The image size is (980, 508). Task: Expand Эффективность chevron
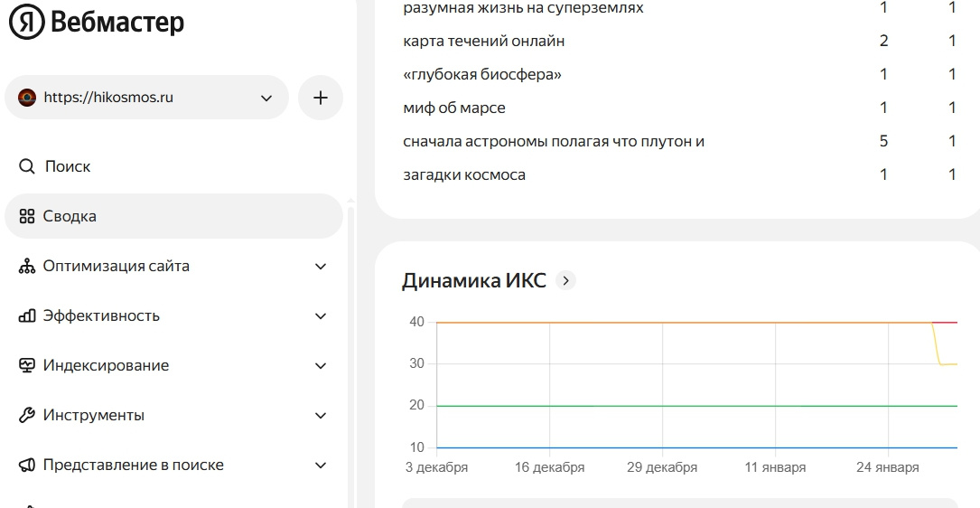321,316
